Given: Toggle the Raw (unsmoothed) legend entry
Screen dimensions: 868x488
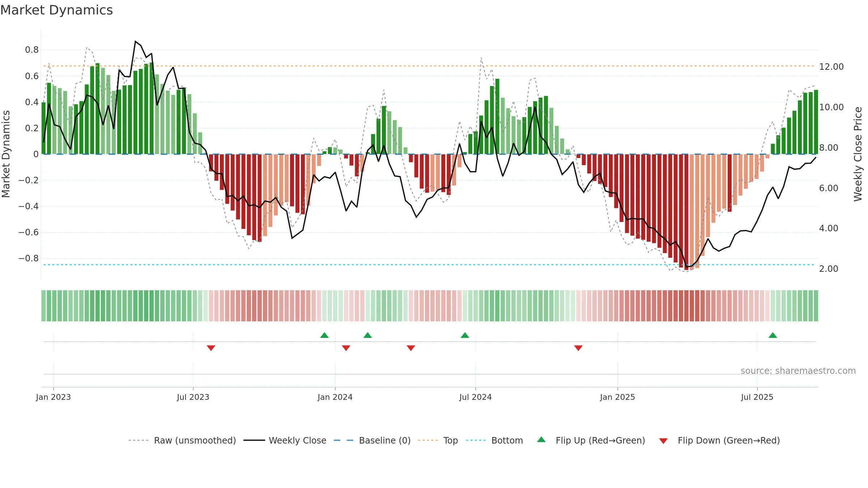Looking at the screenshot, I should (182, 440).
